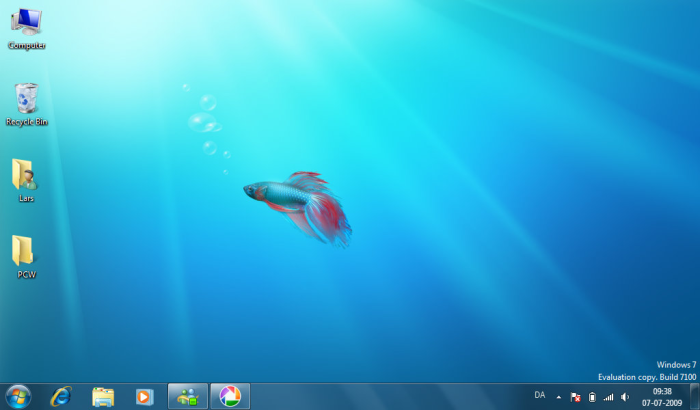
Task: Click the PCW label text
Action: (x=26, y=274)
